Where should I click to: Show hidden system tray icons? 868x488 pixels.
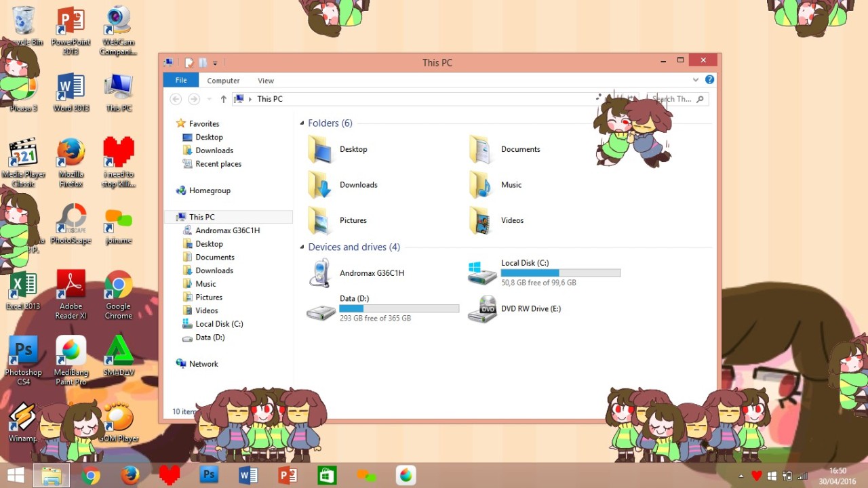click(x=741, y=476)
